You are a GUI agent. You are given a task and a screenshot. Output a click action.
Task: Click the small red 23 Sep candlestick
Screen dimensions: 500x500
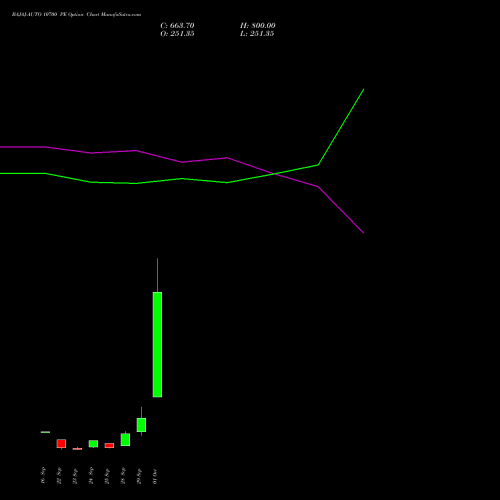click(x=77, y=449)
